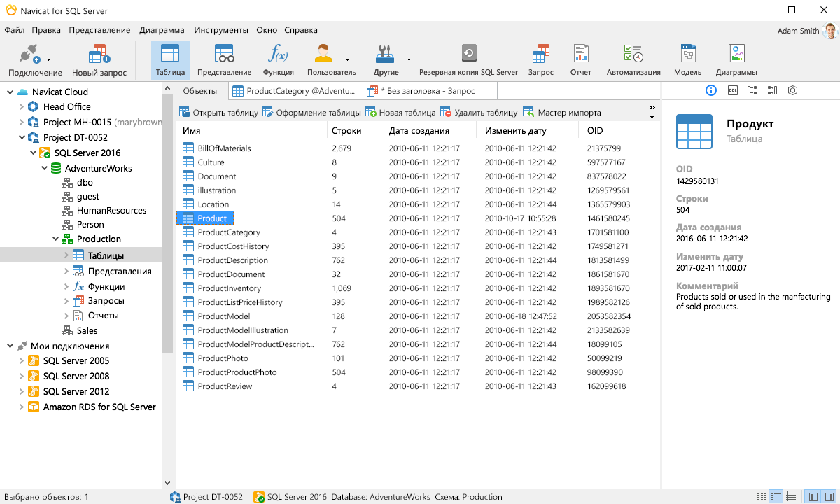This screenshot has height=504, width=840.
Task: Expand the object toolbar overflow chevron
Action: pos(652,108)
